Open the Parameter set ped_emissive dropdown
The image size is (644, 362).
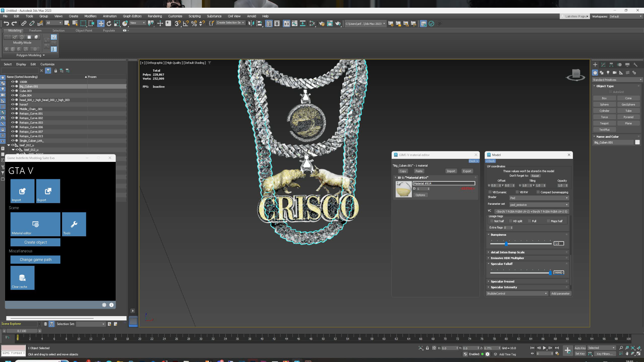(539, 205)
